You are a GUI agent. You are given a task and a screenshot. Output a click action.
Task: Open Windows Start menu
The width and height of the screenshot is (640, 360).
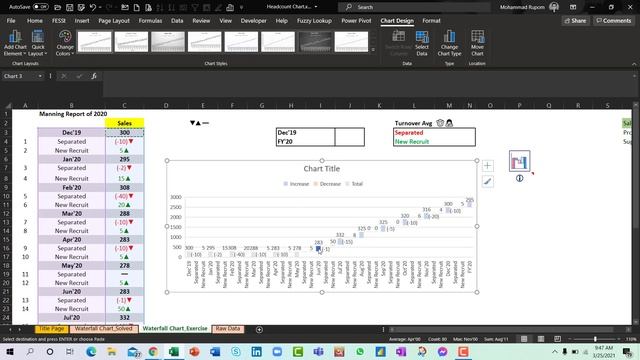click(9, 351)
